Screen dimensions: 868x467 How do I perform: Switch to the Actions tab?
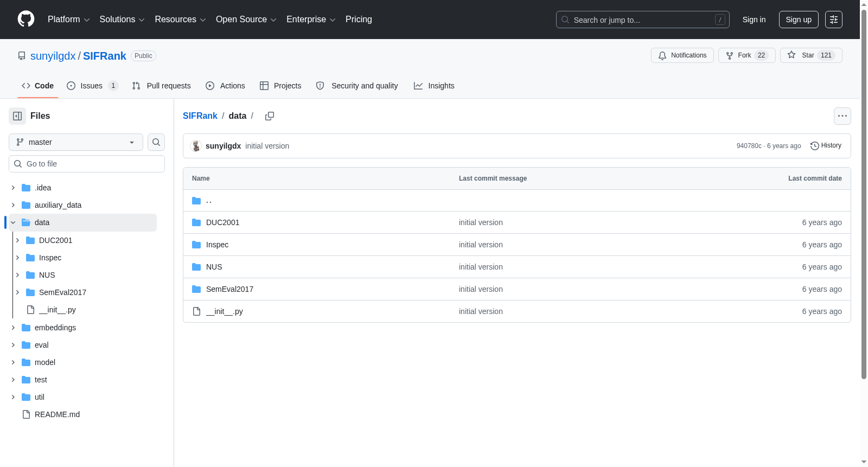(x=225, y=86)
